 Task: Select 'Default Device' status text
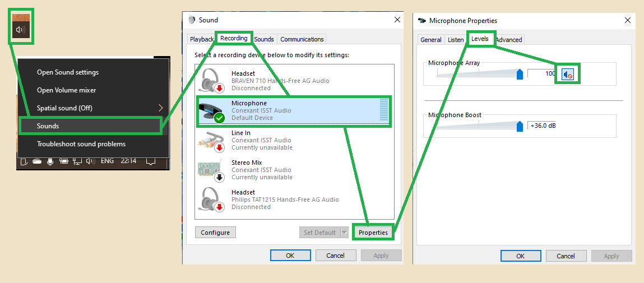click(x=252, y=118)
